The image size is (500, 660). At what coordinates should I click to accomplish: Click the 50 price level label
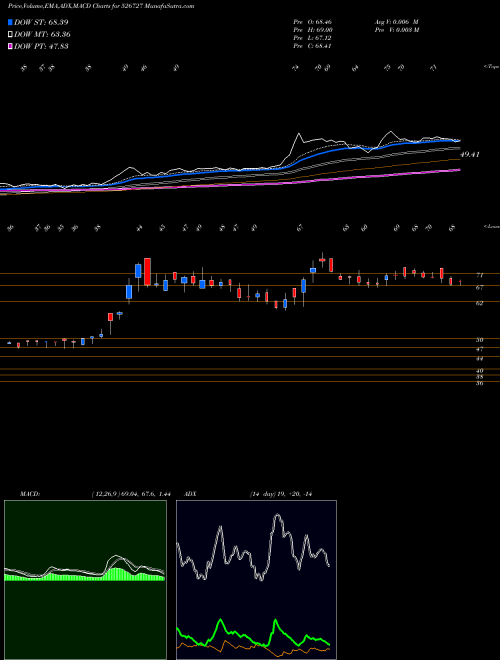point(479,340)
